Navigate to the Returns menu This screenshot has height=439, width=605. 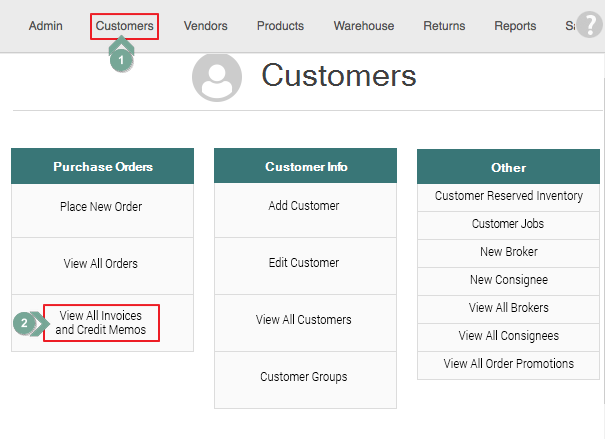coord(444,26)
